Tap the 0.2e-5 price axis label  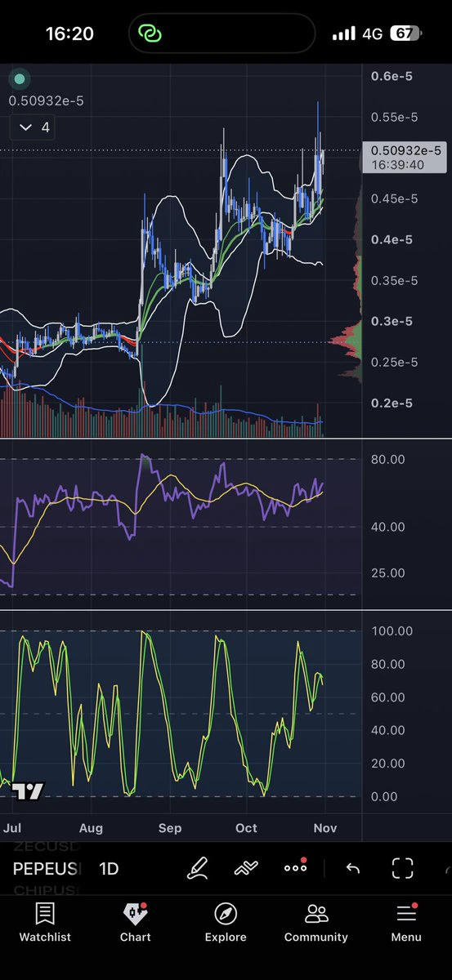pos(392,403)
